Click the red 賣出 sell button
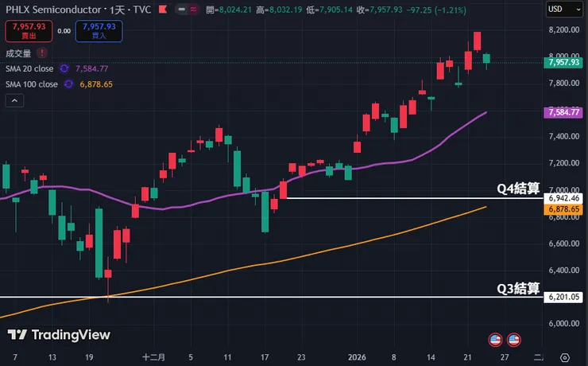 (29, 31)
